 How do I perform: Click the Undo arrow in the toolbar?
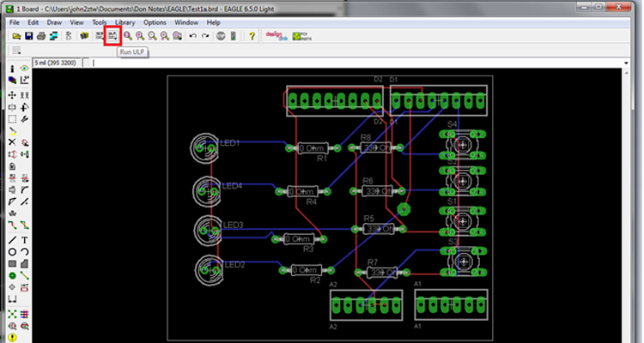(x=192, y=36)
